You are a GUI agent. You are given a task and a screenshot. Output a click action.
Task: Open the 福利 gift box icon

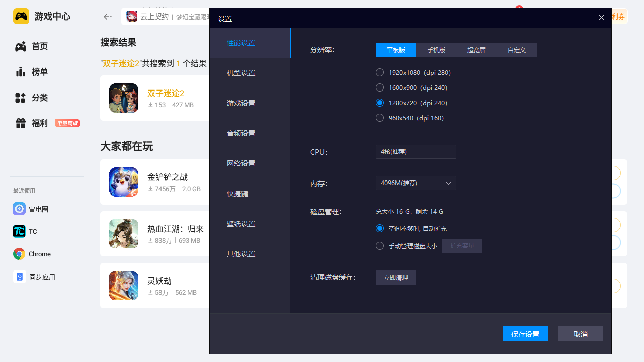[x=20, y=123]
